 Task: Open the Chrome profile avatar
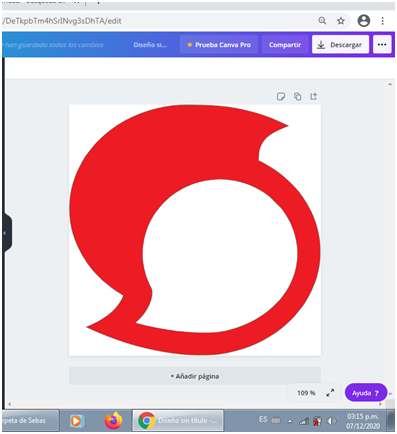(x=364, y=21)
